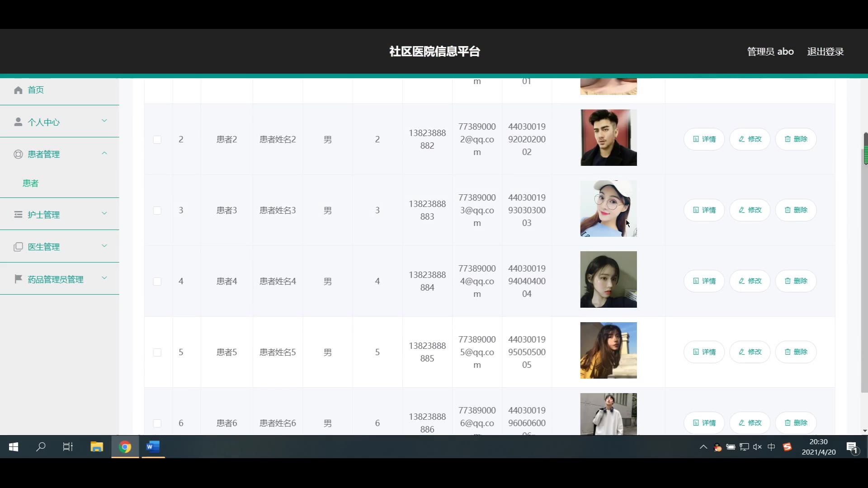Select the 患者 submenu item
This screenshot has width=868, height=488.
[31, 183]
